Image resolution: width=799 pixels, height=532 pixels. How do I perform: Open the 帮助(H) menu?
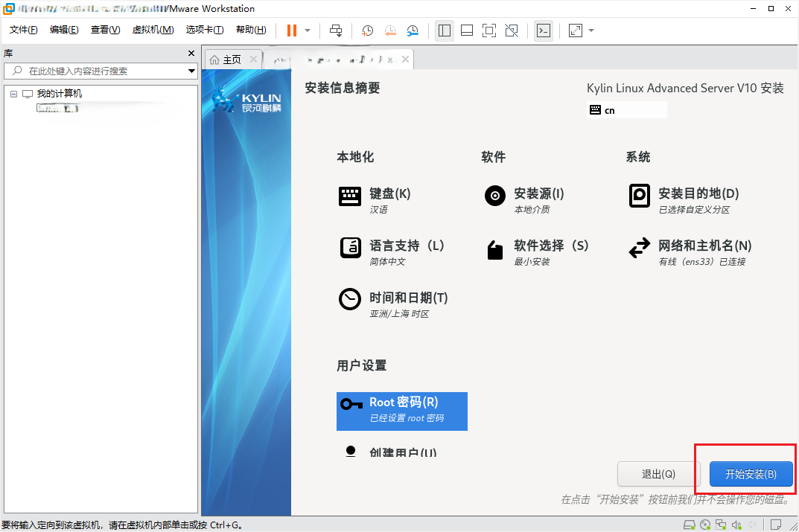click(251, 30)
